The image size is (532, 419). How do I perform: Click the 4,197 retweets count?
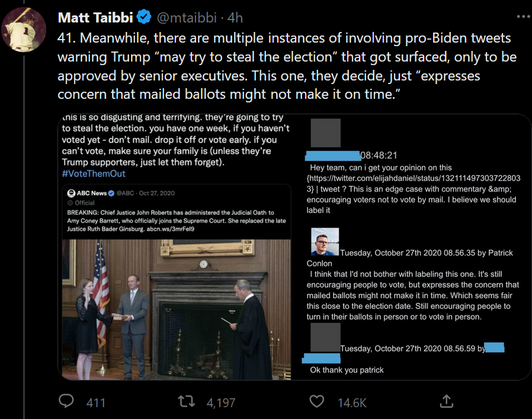click(x=220, y=402)
